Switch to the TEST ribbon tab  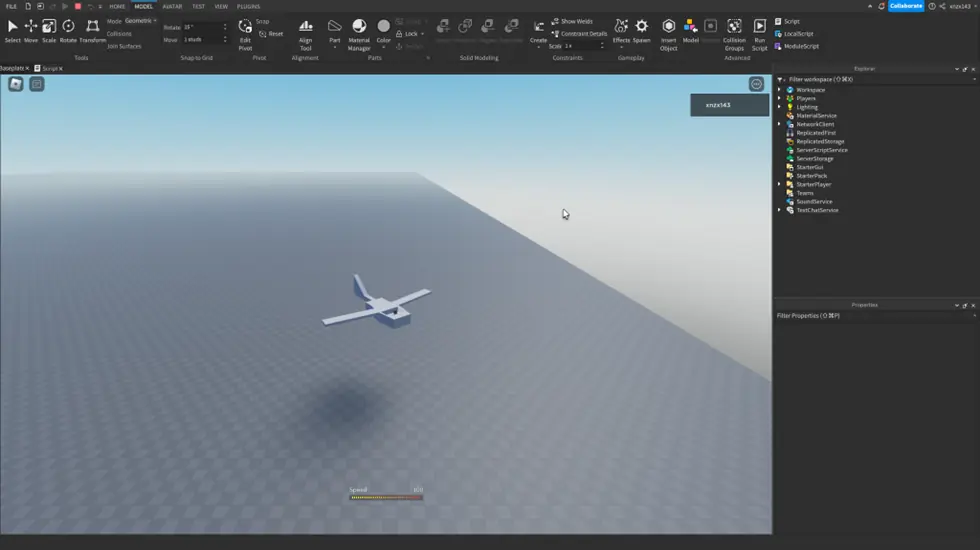pos(198,6)
